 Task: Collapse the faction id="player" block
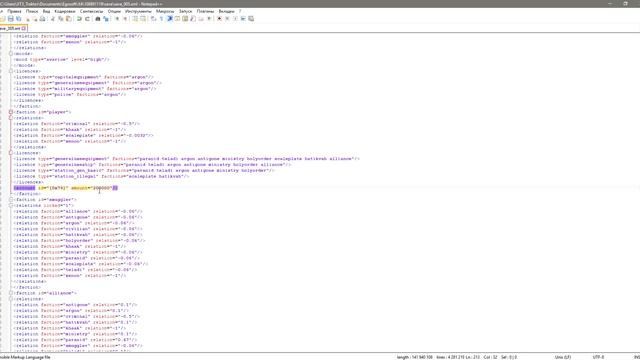click(11, 112)
